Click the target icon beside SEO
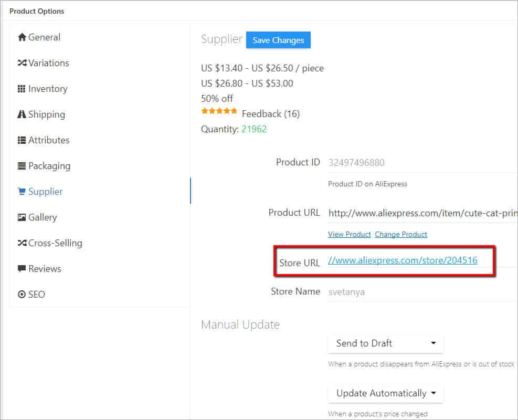The width and height of the screenshot is (518, 420). click(22, 295)
